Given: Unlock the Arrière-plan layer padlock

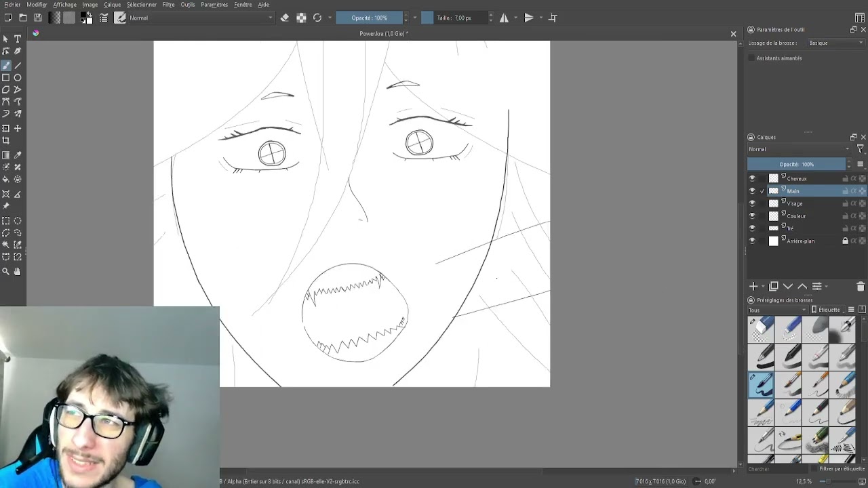Looking at the screenshot, I should pyautogui.click(x=845, y=241).
